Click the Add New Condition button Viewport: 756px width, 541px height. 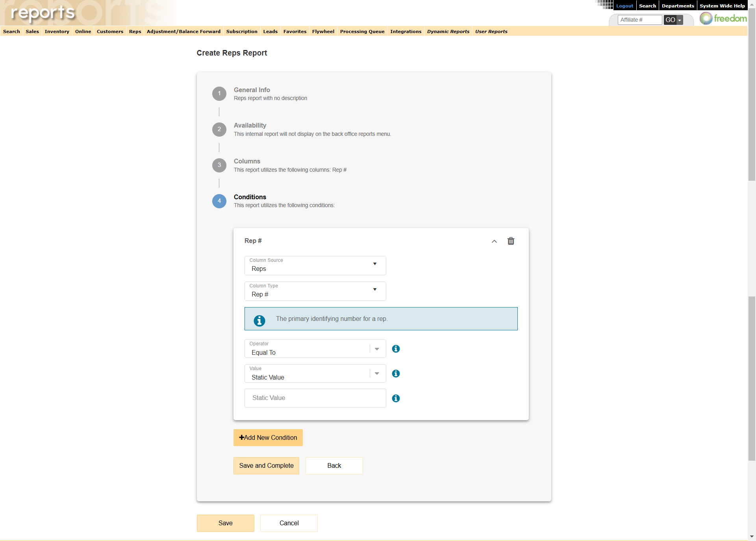click(x=268, y=437)
